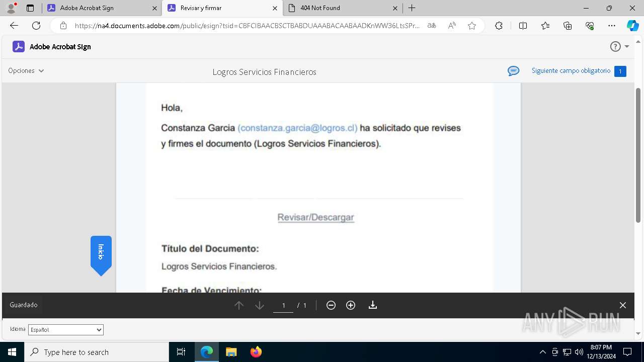Image resolution: width=644 pixels, height=362 pixels.
Task: Go to Siguiente campo obligatorio
Action: 571,71
